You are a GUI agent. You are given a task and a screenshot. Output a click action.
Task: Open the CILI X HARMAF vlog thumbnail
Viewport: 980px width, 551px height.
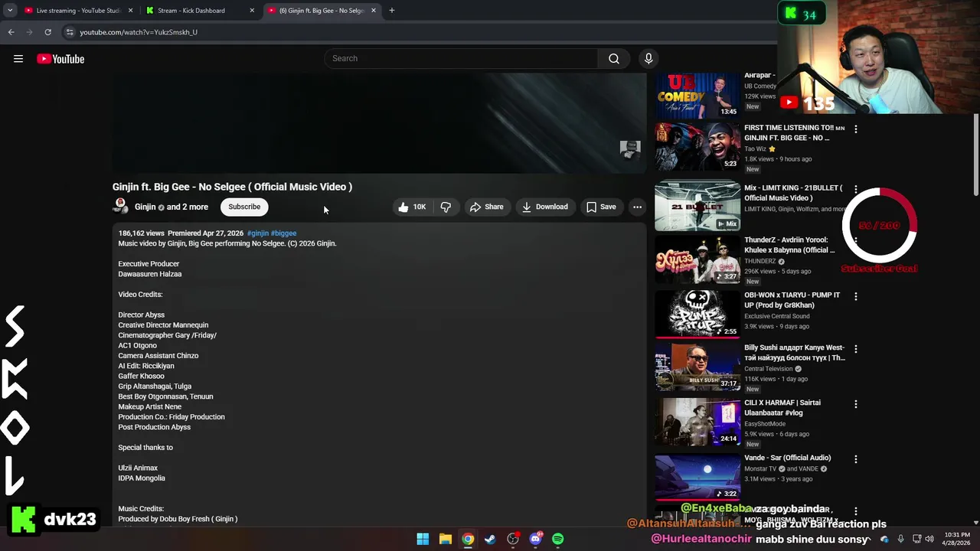[x=697, y=422]
